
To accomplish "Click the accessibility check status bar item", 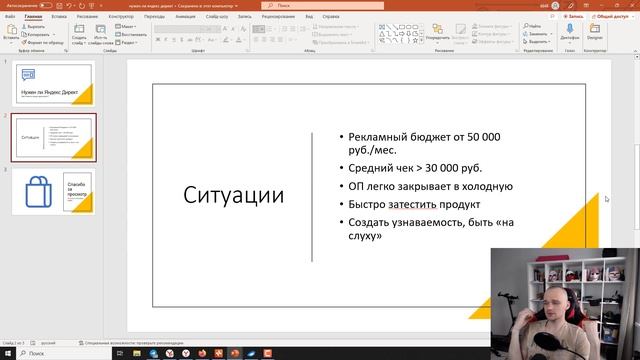I will click(131, 343).
